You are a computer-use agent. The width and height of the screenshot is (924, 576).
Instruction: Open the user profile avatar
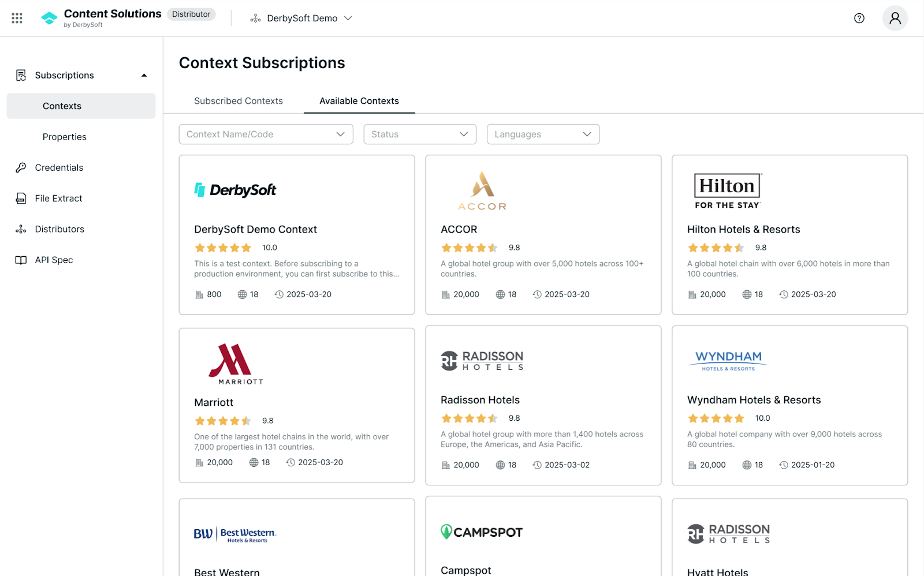pyautogui.click(x=895, y=18)
